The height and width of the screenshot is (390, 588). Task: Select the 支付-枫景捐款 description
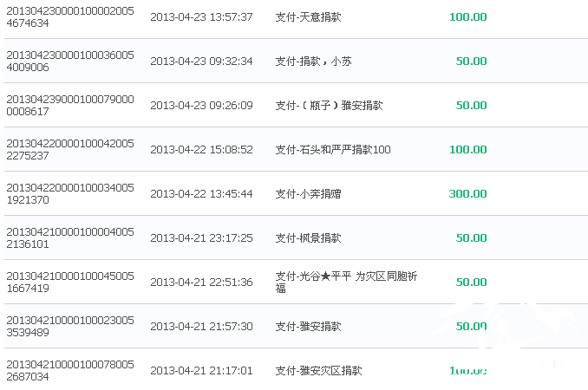[x=308, y=237]
